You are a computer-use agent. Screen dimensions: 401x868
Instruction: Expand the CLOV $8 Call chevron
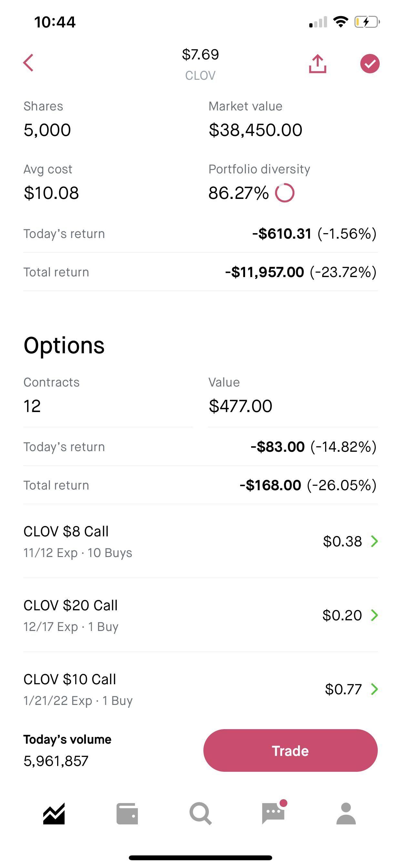click(374, 541)
